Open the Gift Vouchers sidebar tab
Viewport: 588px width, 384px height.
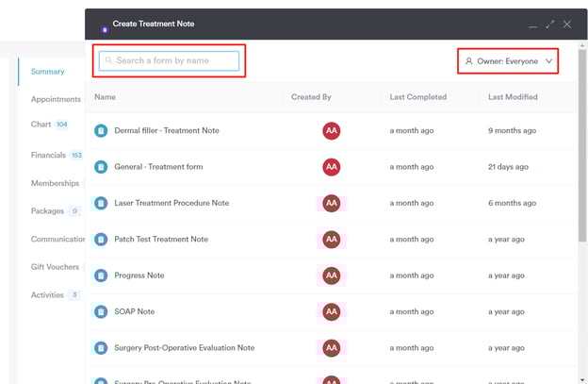[x=55, y=267]
